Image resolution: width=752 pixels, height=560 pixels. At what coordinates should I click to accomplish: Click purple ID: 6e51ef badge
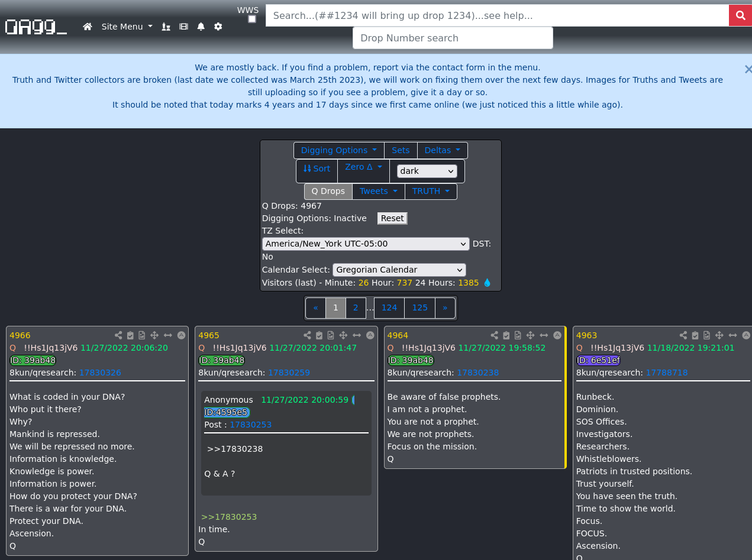598,360
